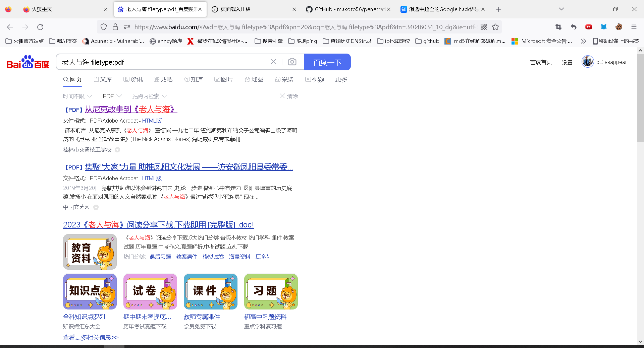
Task: Click the QR code icon in address bar
Action: (x=484, y=27)
